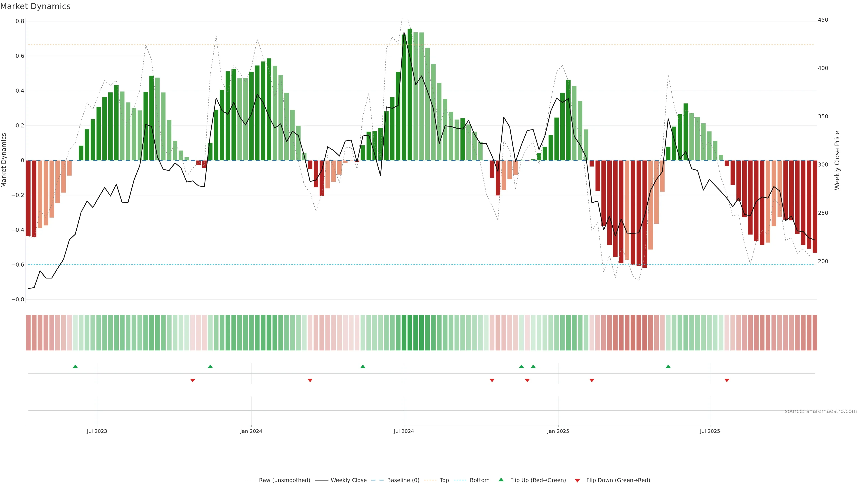868x488 pixels.
Task: Click the Jan 2024 x-axis label
Action: [x=251, y=431]
